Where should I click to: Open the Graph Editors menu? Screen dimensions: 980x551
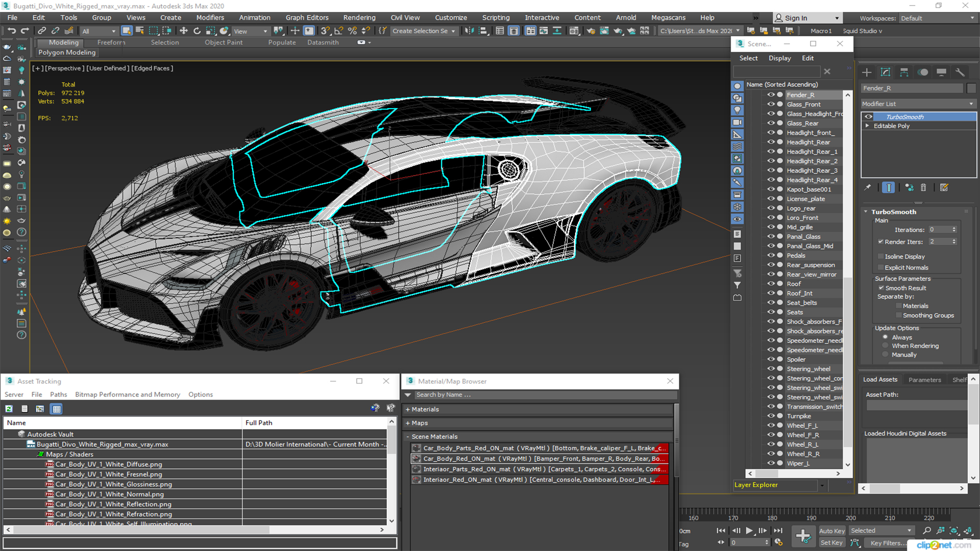(x=307, y=17)
